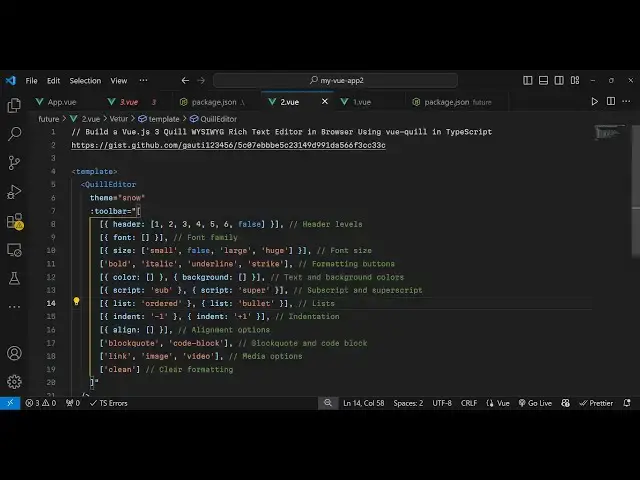
Task: Click Prettier status bar item
Action: tap(596, 403)
